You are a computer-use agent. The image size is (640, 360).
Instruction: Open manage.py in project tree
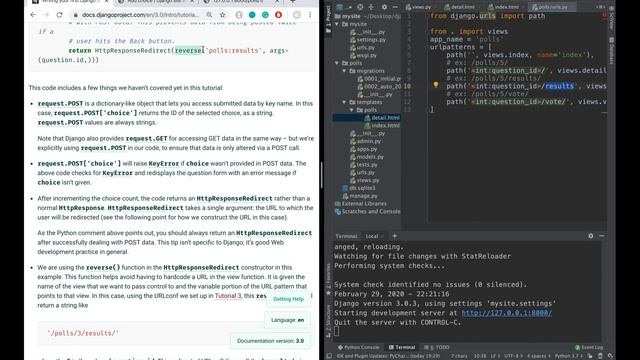360,196
